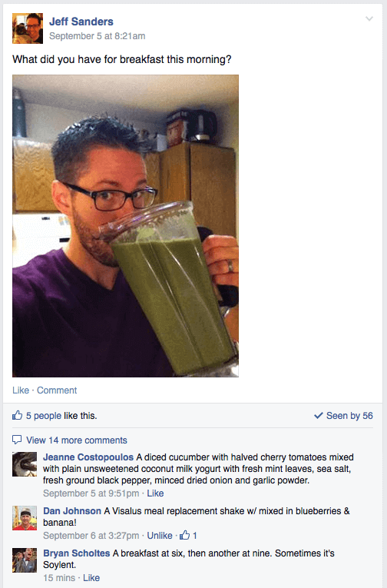Unlike Dan Johnson's comment
The width and height of the screenshot is (387, 588).
159,536
